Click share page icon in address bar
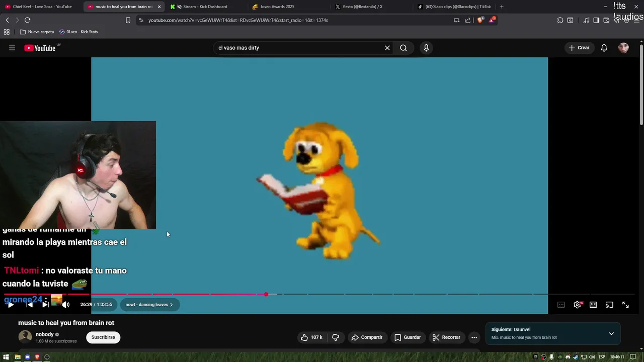Screen dimensions: 644x362 (x=468, y=20)
